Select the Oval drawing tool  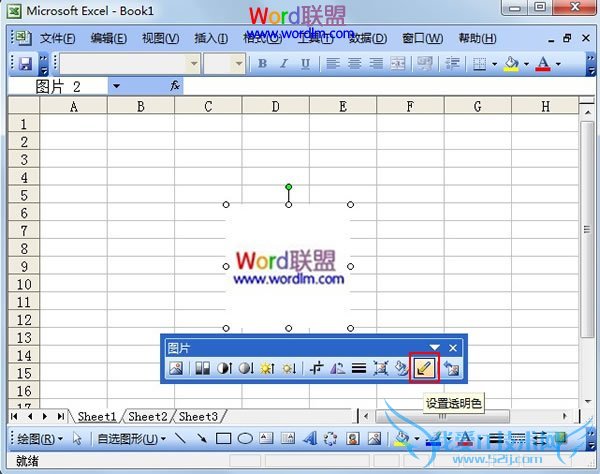pos(245,438)
